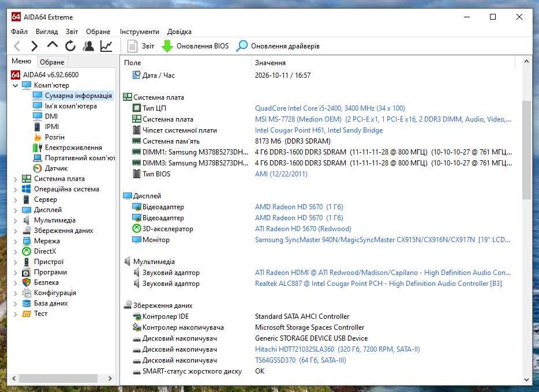Click the left panel horizontal scrollbar right arrow
This screenshot has width=539, height=392.
(110, 378)
